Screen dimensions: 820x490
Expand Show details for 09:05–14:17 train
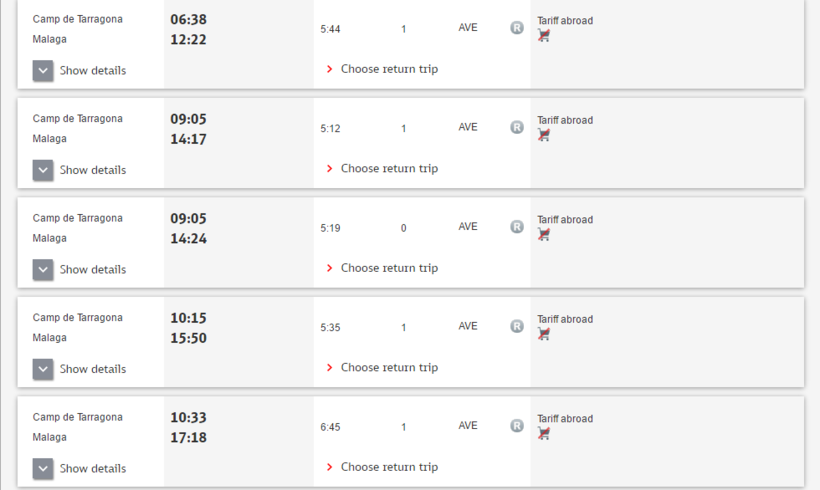43,170
